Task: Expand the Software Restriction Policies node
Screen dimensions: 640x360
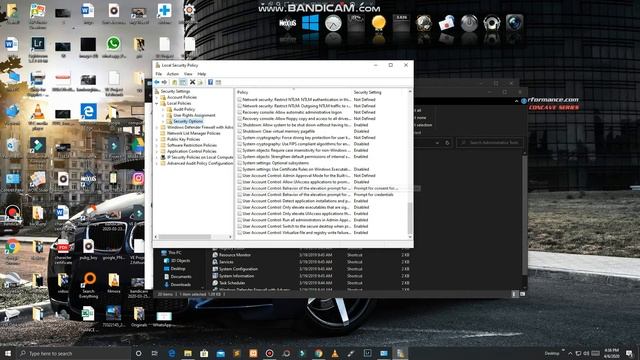Action: click(x=157, y=145)
